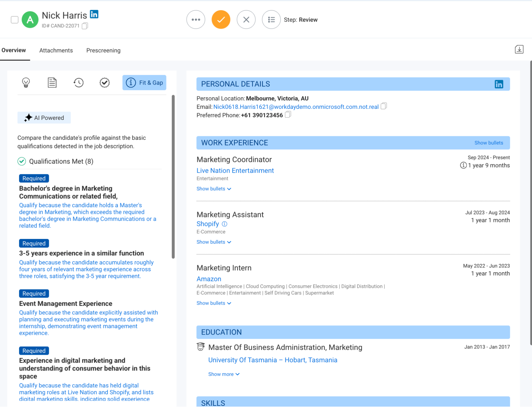Click Required badge above Event Management Experience
532x408 pixels.
(x=34, y=294)
